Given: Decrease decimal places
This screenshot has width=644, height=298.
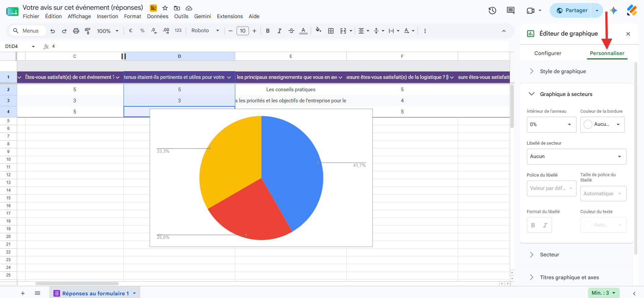Looking at the screenshot, I should coord(154,31).
